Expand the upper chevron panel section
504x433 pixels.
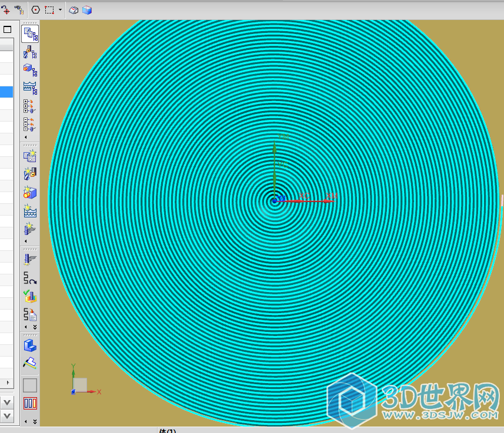pos(7,402)
